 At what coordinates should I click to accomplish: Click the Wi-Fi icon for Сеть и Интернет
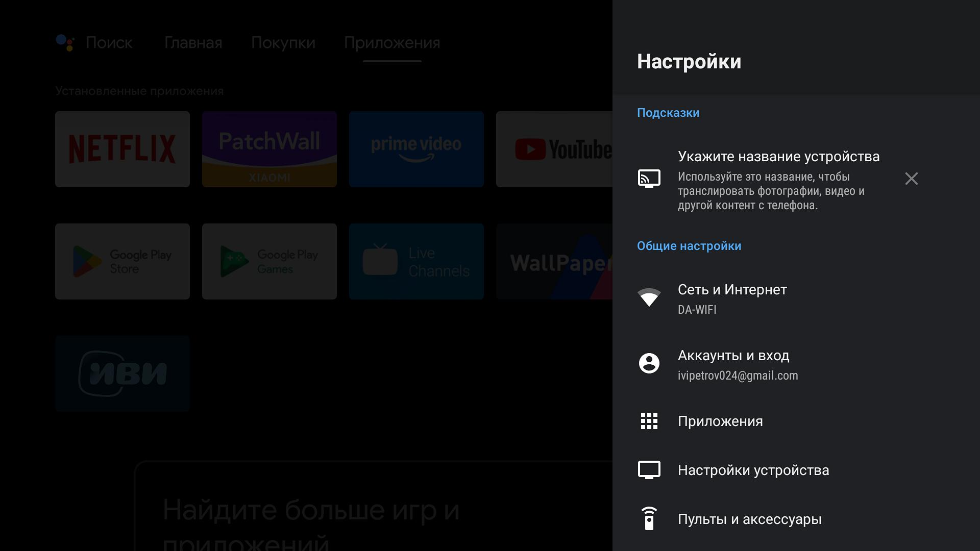pos(649,297)
